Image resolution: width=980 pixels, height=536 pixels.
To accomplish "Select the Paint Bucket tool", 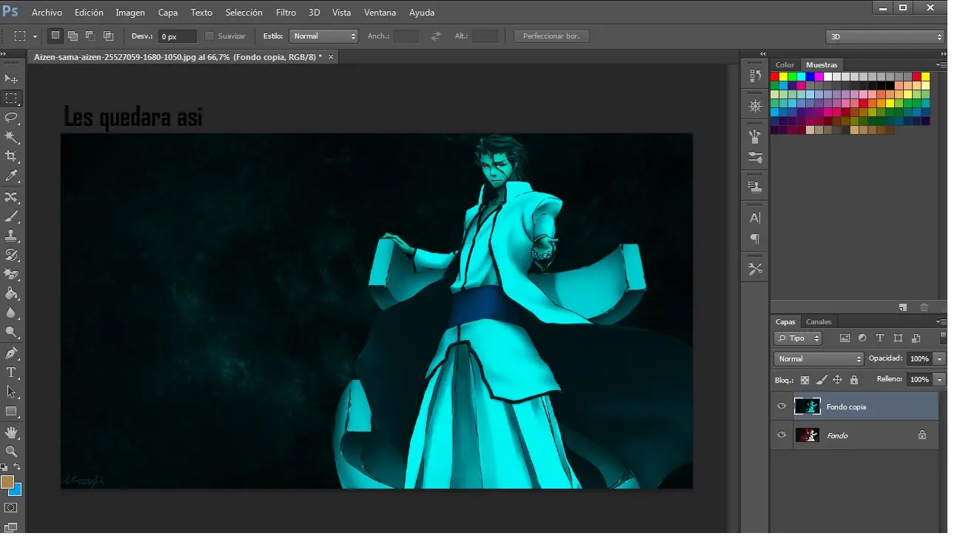I will [x=11, y=294].
